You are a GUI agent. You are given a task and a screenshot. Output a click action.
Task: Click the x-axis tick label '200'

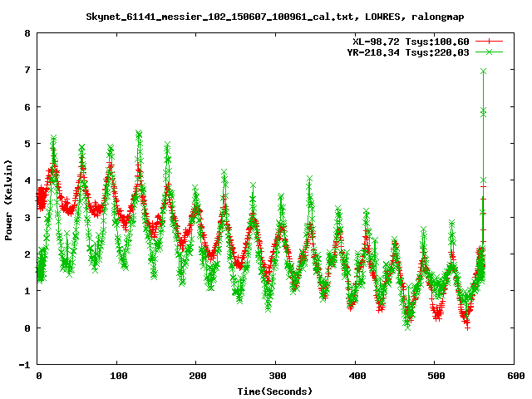[x=198, y=376]
